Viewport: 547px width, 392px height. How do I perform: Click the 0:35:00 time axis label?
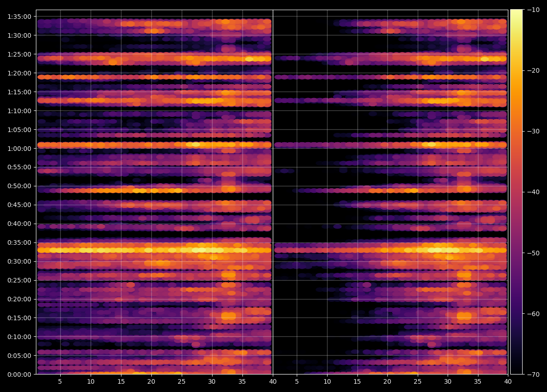[x=19, y=243]
